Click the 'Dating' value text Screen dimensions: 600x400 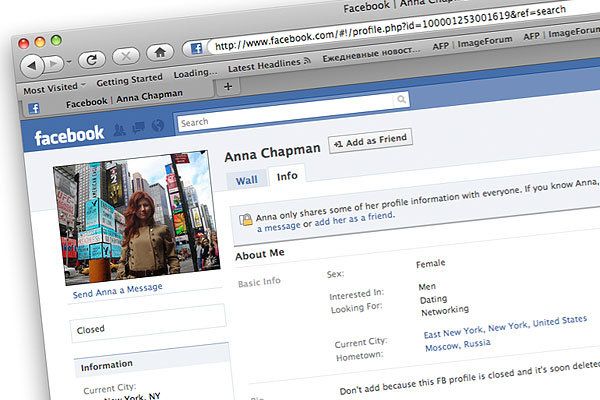coord(434,299)
